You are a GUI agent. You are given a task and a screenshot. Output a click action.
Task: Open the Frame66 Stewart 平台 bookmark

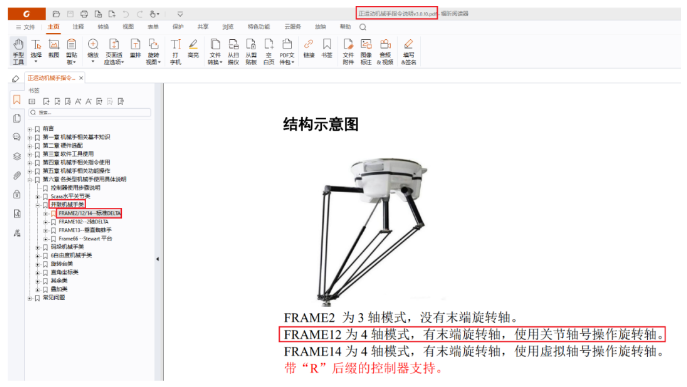pyautogui.click(x=85, y=239)
